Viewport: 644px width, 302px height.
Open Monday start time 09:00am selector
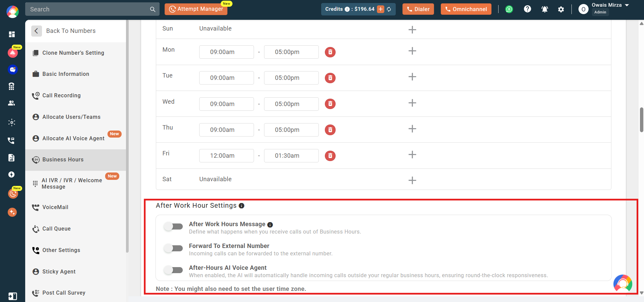click(226, 52)
